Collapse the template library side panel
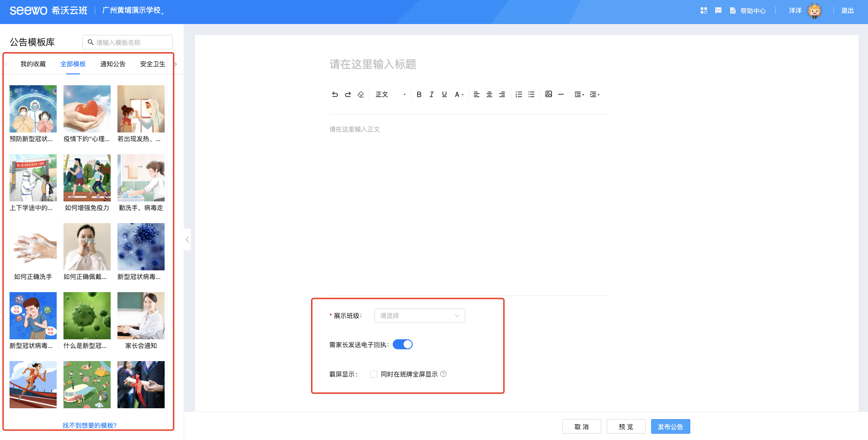The height and width of the screenshot is (440, 868). 187,240
